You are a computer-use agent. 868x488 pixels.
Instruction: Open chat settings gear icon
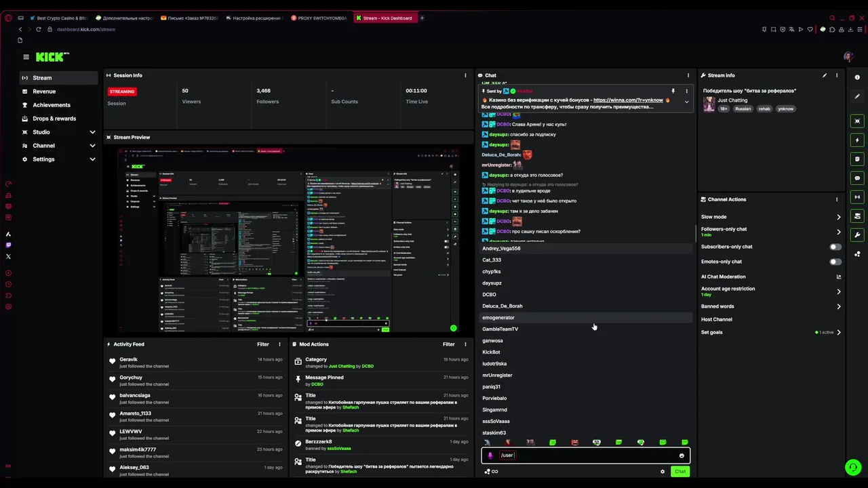coord(663,472)
